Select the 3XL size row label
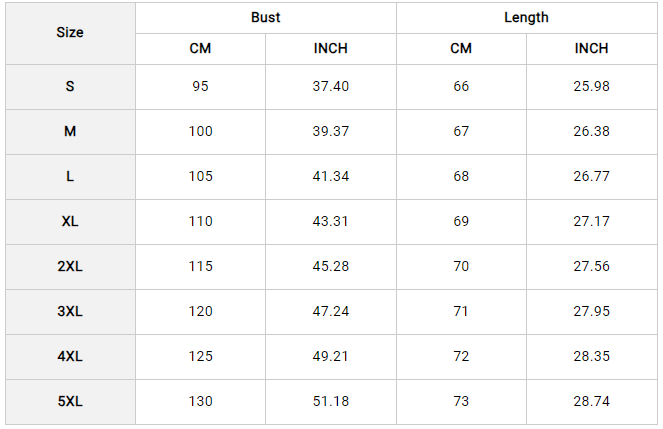Image resolution: width=663 pixels, height=429 pixels. (x=70, y=312)
